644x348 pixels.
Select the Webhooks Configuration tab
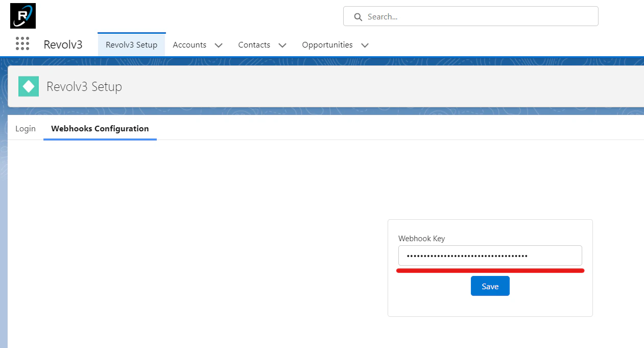(x=100, y=129)
